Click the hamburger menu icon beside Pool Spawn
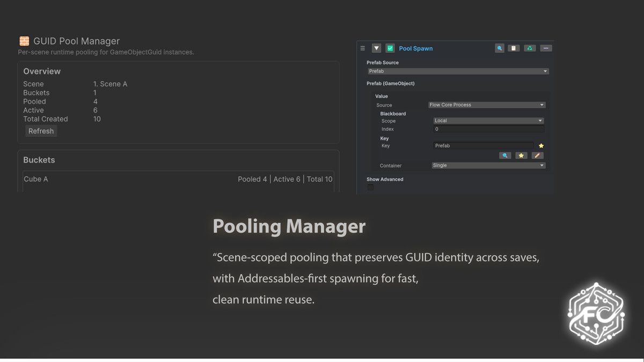The image size is (644, 362). coord(363,48)
